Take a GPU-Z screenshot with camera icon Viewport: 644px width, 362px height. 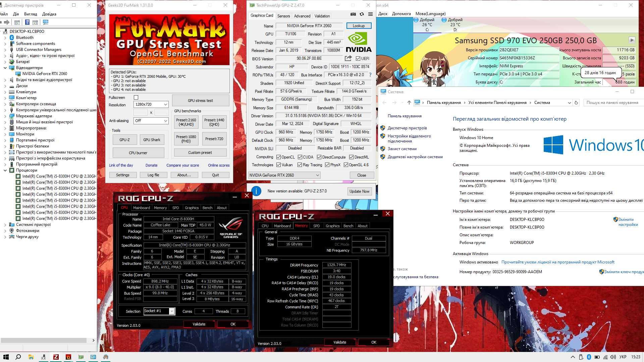(353, 14)
